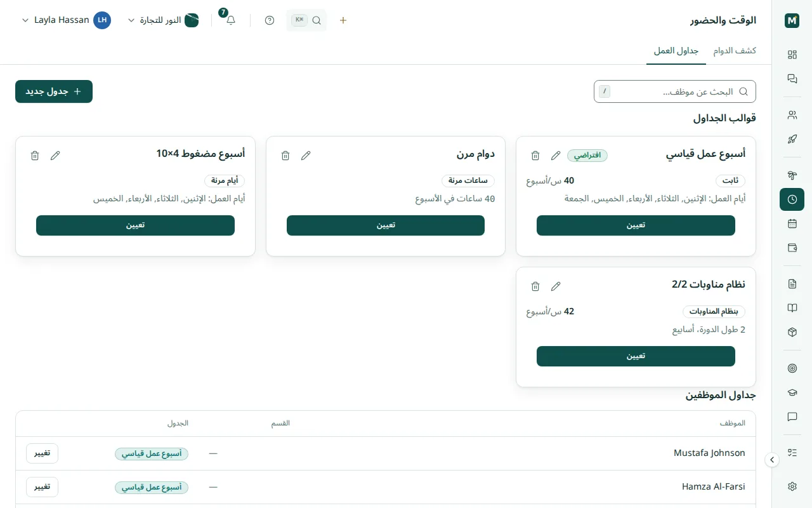Image resolution: width=812 pixels, height=508 pixels.
Task: Delete the أسبوع عمل قياسي template
Action: (x=535, y=156)
